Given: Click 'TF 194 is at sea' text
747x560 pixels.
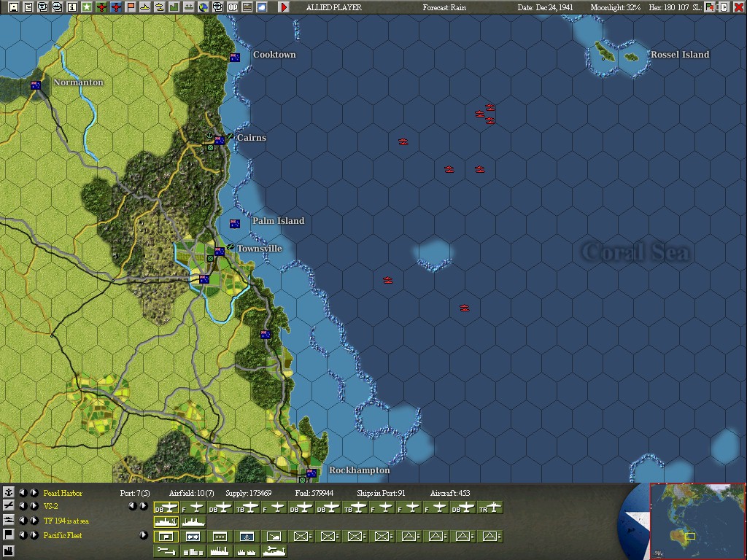Looking at the screenshot, I should [66, 521].
